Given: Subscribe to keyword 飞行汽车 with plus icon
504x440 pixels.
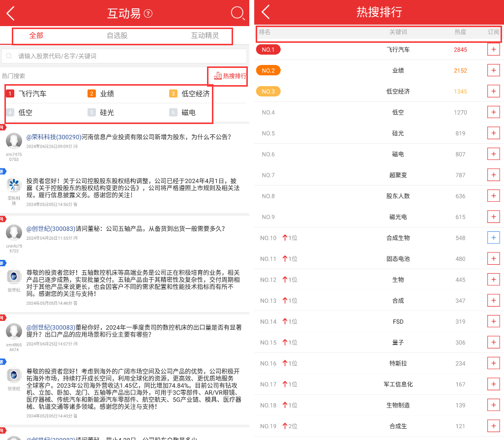Looking at the screenshot, I should pyautogui.click(x=493, y=50).
